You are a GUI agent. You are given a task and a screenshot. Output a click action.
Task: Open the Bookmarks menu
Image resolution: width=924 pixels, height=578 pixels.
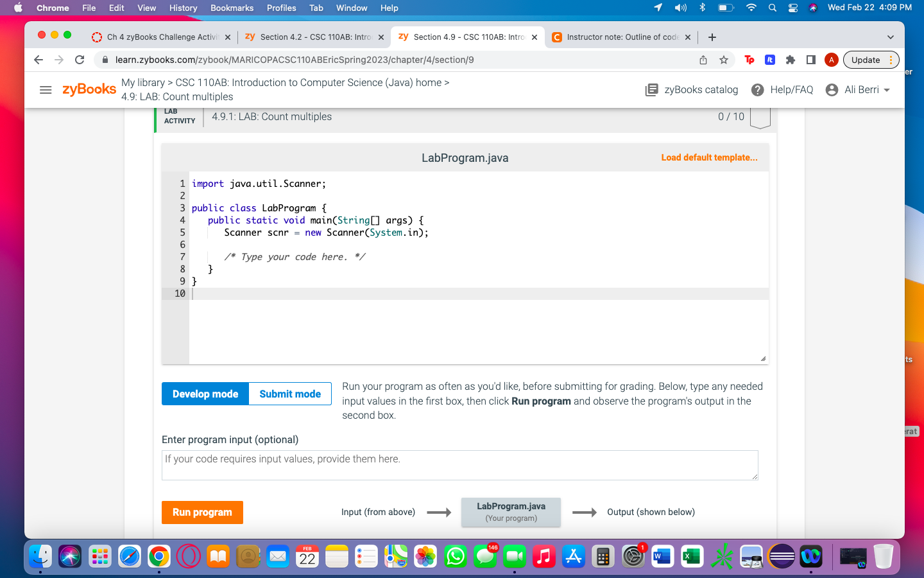(x=232, y=8)
